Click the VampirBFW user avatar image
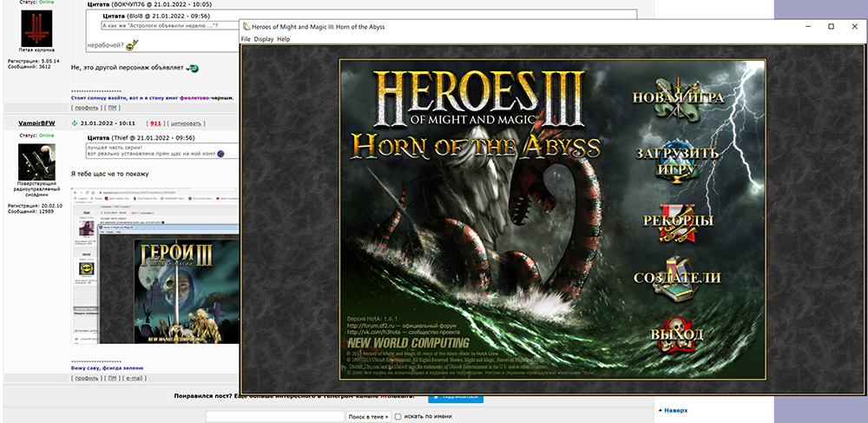 click(x=36, y=162)
